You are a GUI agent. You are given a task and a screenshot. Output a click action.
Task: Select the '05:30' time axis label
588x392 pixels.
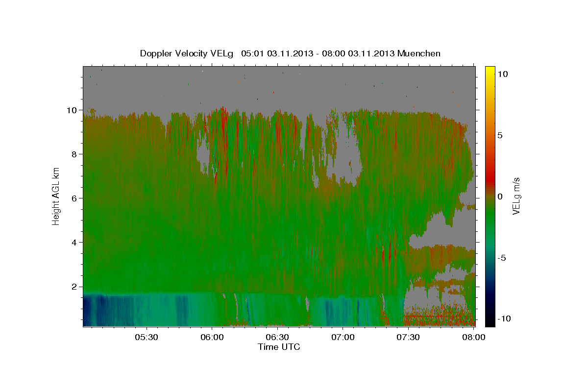[x=146, y=337]
